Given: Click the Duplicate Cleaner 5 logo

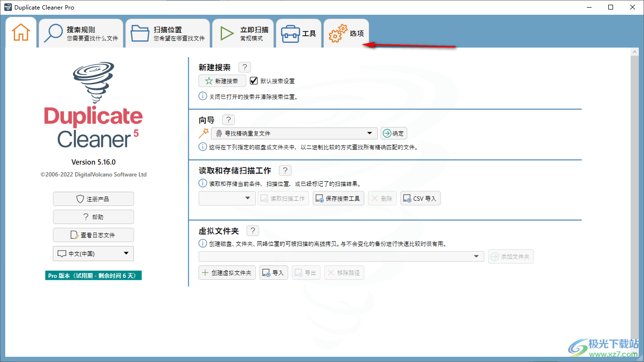Looking at the screenshot, I should (93, 105).
